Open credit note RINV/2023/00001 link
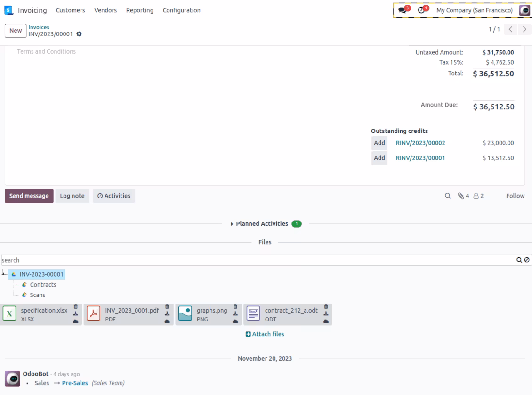532x395 pixels. point(420,158)
